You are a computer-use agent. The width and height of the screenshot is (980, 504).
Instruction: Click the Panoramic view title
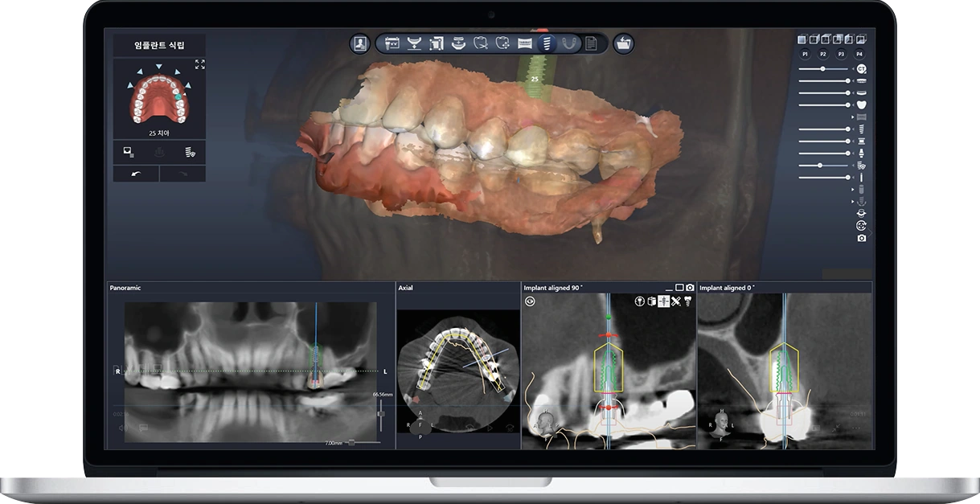pos(125,288)
